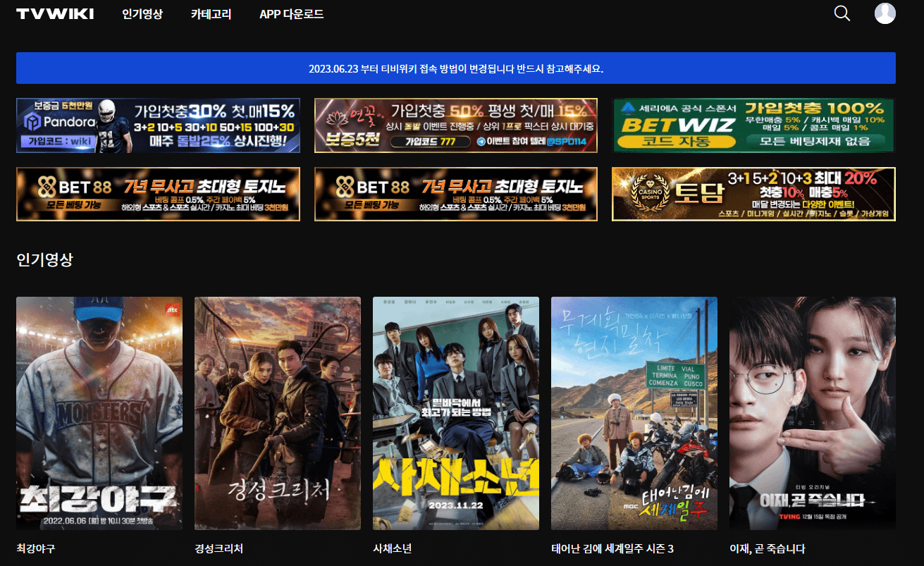Open the 사채소년 poster

(456, 413)
